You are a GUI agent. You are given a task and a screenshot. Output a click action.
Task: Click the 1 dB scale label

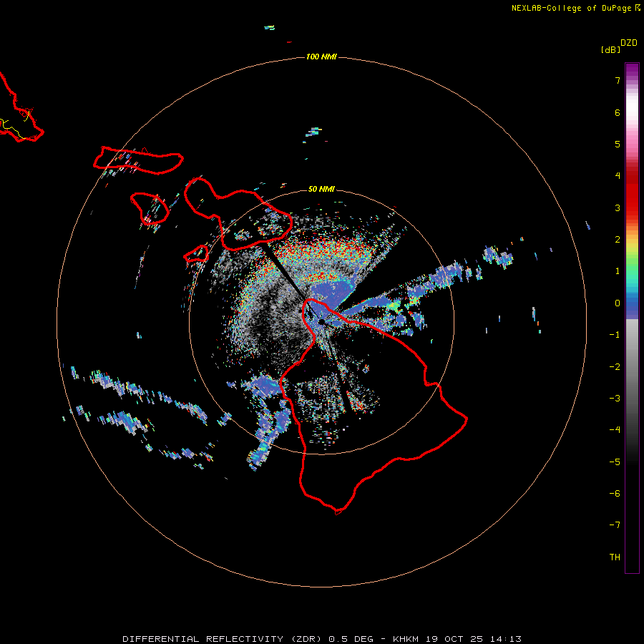[x=618, y=271]
